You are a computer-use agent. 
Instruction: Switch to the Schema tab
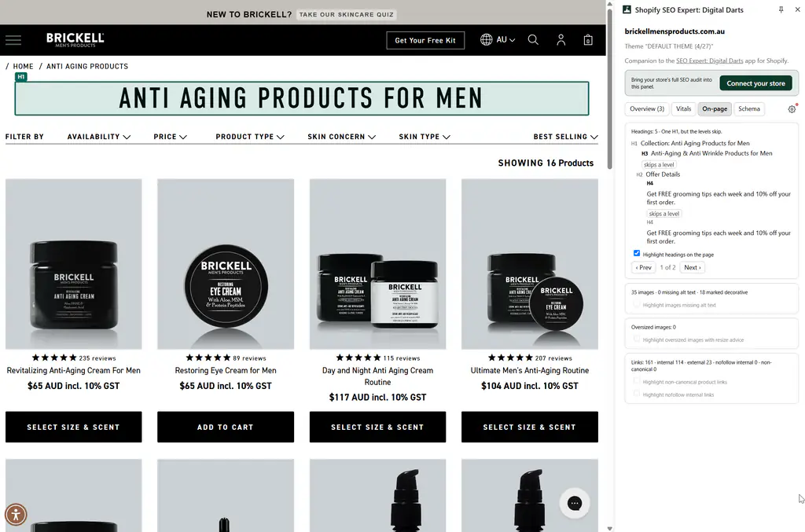pyautogui.click(x=749, y=108)
